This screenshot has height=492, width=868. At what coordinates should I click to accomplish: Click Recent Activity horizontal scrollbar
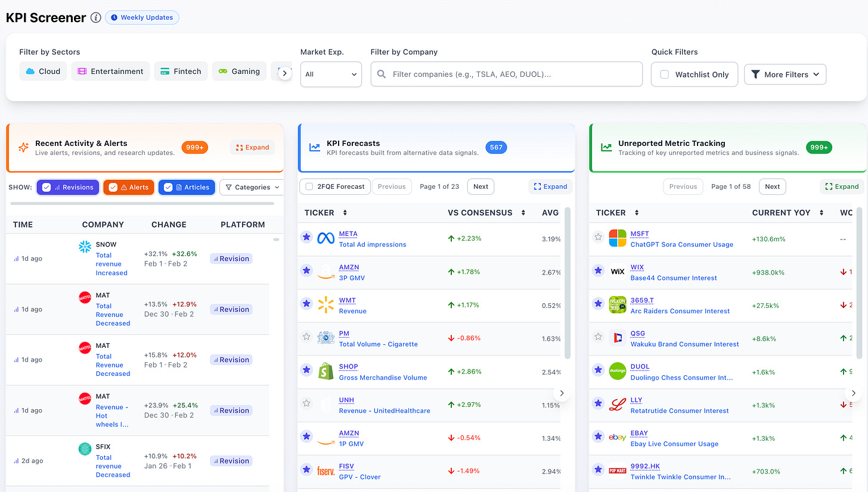tap(142, 204)
